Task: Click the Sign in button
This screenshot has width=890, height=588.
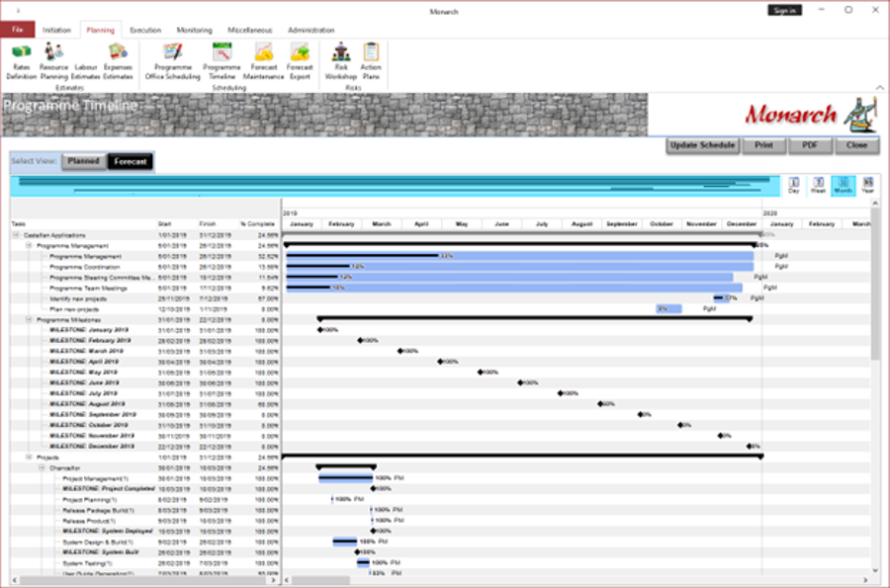Action: click(784, 10)
